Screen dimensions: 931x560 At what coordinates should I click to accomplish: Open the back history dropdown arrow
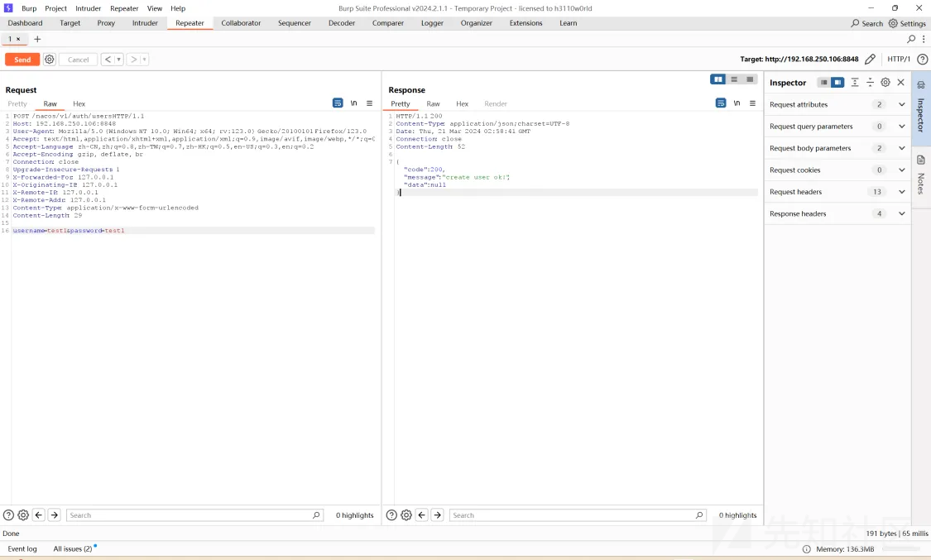pos(118,60)
